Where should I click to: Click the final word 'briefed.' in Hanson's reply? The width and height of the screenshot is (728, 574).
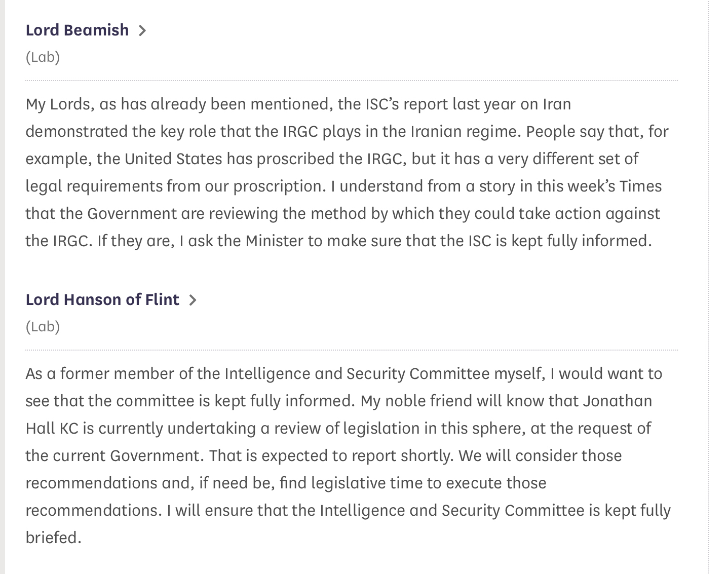point(53,538)
